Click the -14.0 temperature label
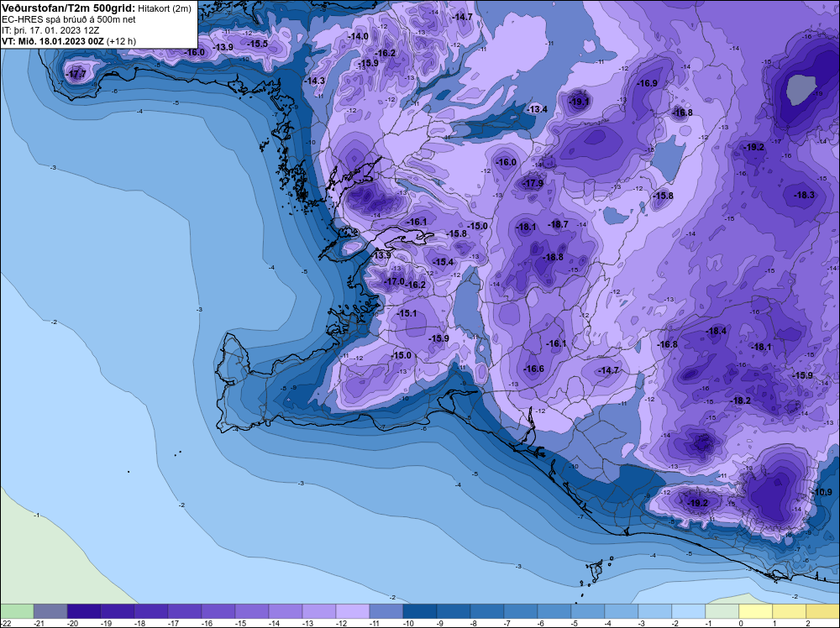 coord(358,36)
